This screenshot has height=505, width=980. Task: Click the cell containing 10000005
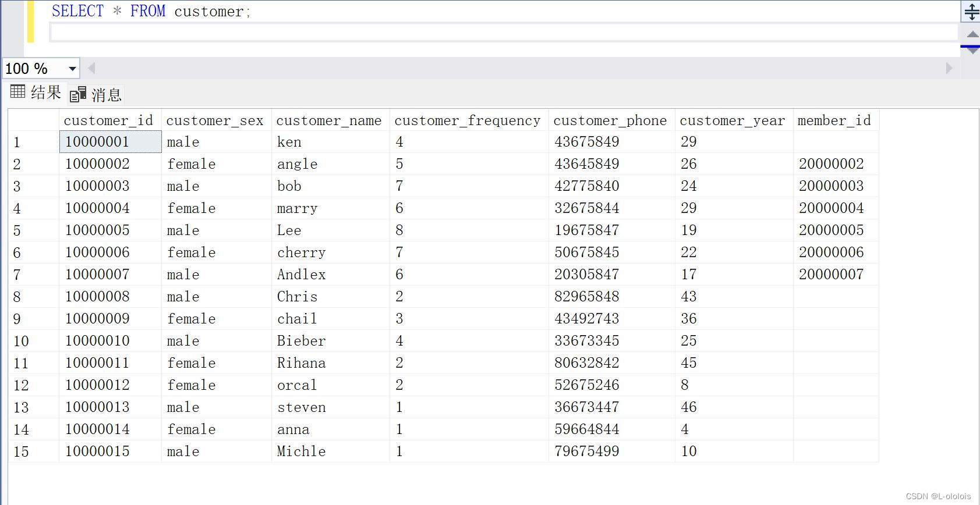(x=110, y=230)
